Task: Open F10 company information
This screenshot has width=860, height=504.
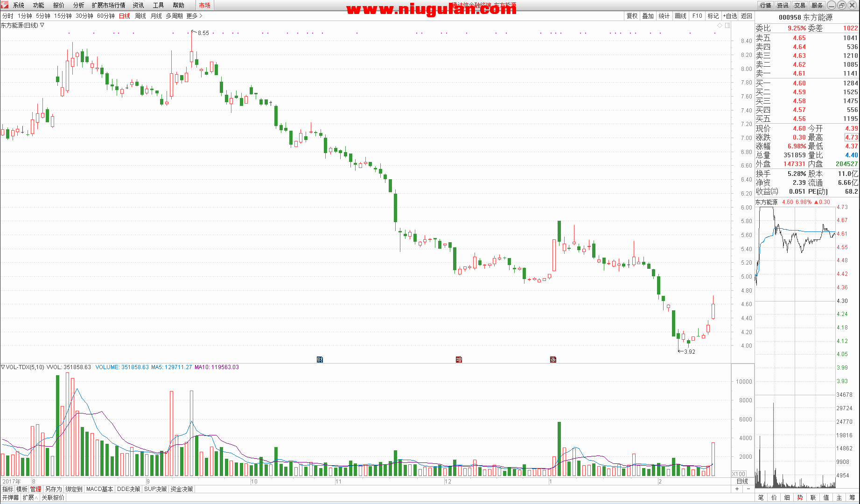Action: 697,16
